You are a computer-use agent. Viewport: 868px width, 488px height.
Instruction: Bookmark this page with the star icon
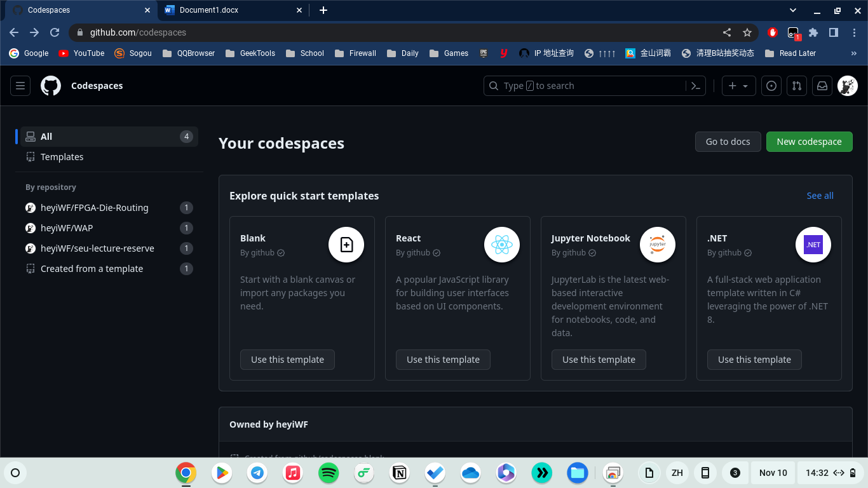pos(747,32)
